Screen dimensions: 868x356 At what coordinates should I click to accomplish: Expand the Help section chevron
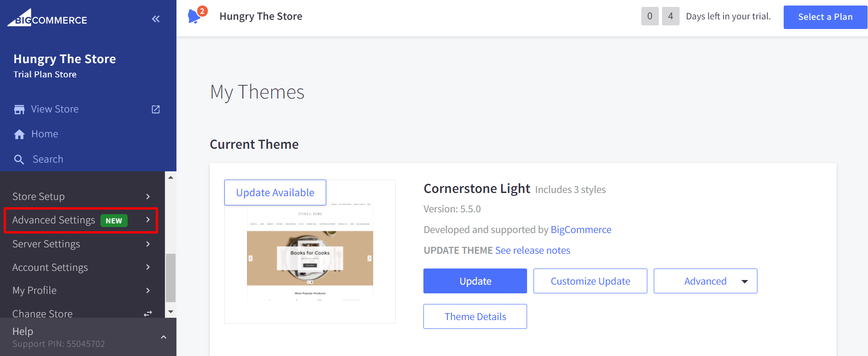click(x=164, y=337)
